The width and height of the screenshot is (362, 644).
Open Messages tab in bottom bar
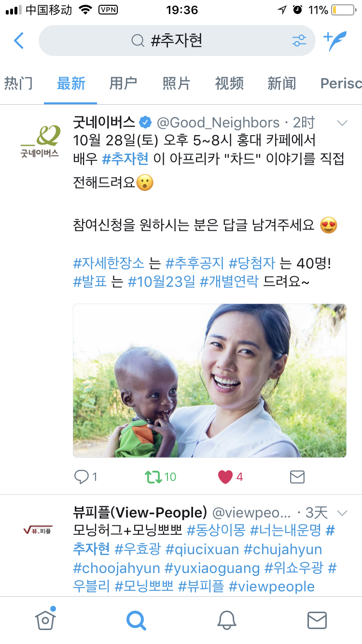317,620
